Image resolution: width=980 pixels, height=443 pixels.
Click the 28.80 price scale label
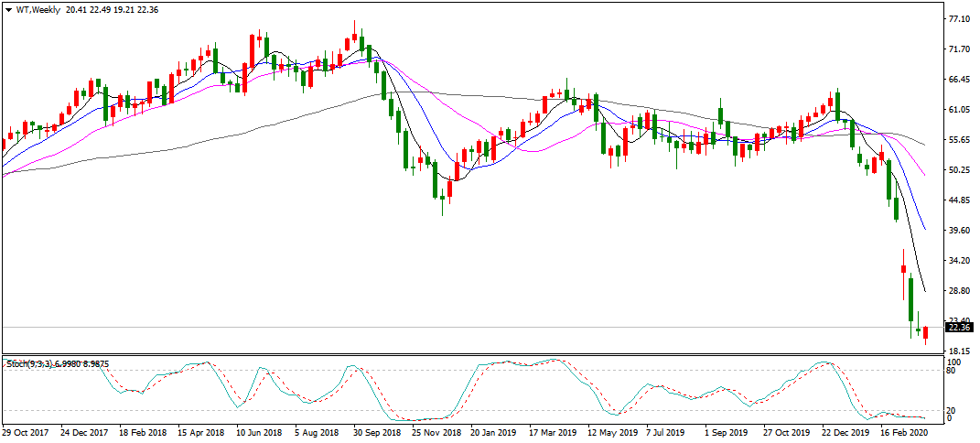[959, 291]
